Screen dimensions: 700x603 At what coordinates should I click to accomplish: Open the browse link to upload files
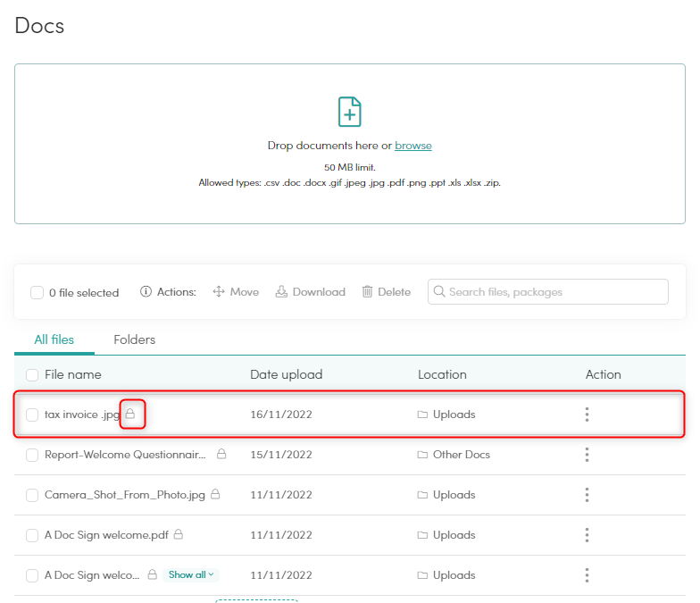(x=412, y=146)
